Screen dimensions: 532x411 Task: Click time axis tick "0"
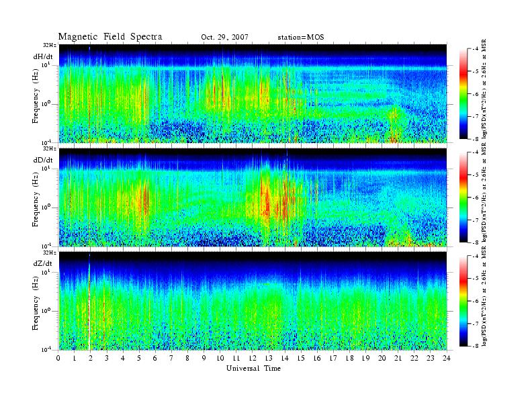tap(58, 358)
